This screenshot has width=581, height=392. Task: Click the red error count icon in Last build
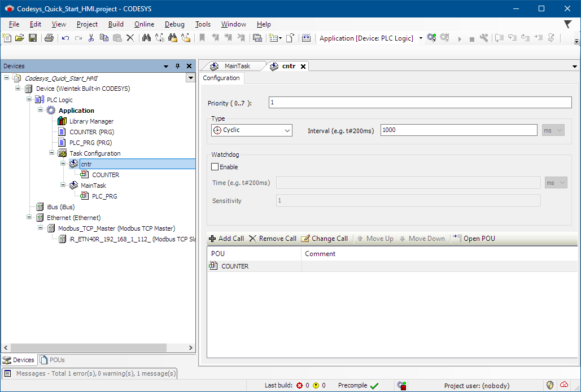pos(299,385)
